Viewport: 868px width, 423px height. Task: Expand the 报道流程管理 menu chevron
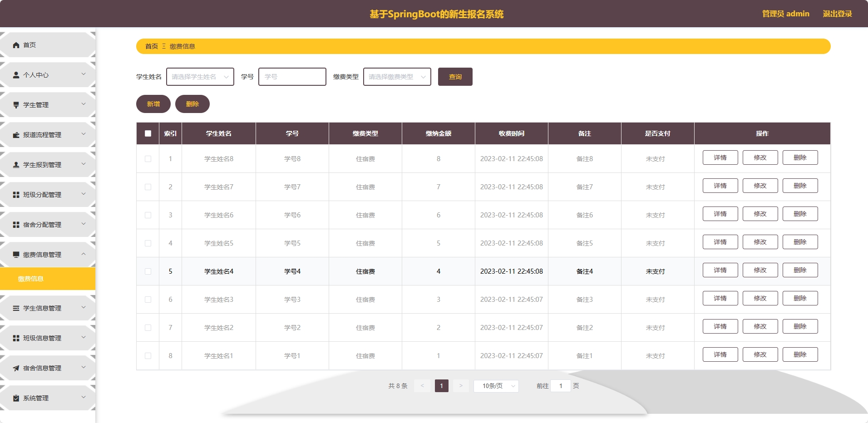coord(84,134)
